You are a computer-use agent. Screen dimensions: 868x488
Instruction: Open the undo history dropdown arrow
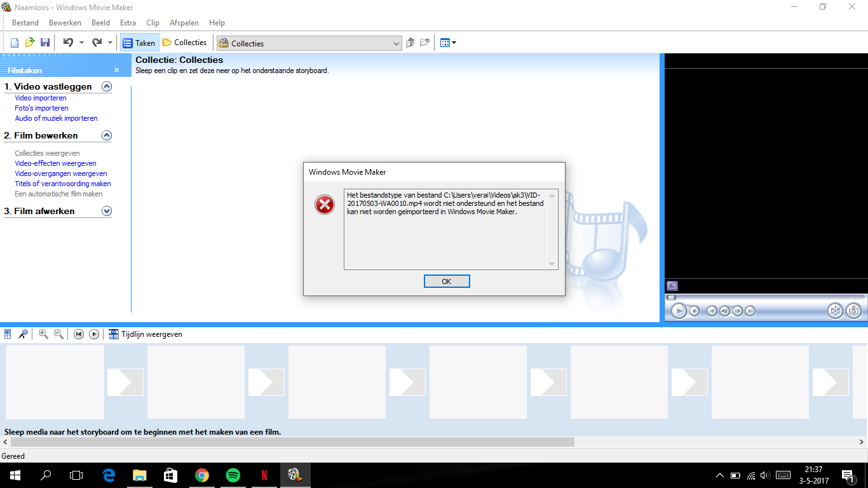pos(81,43)
